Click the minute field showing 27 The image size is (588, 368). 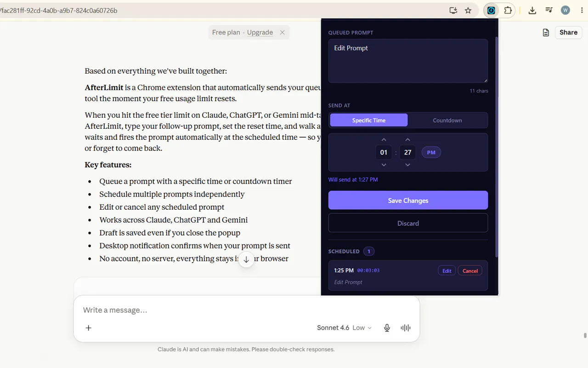click(x=407, y=152)
